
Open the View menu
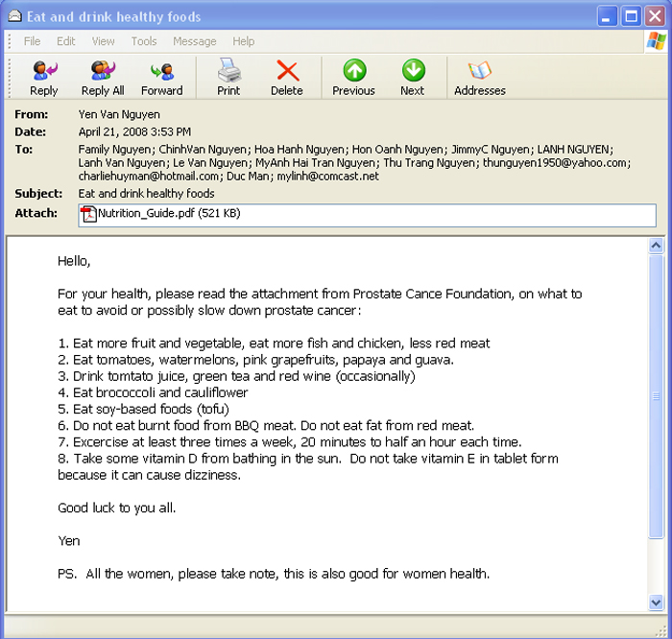[104, 41]
